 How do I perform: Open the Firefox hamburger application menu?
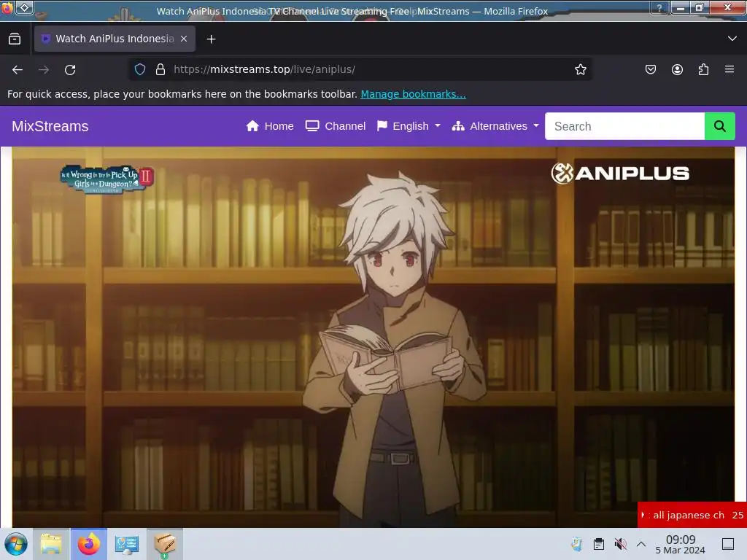point(729,69)
